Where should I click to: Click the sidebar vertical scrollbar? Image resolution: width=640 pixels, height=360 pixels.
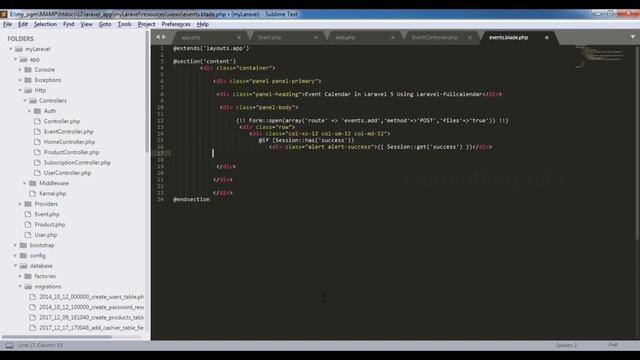click(x=147, y=92)
